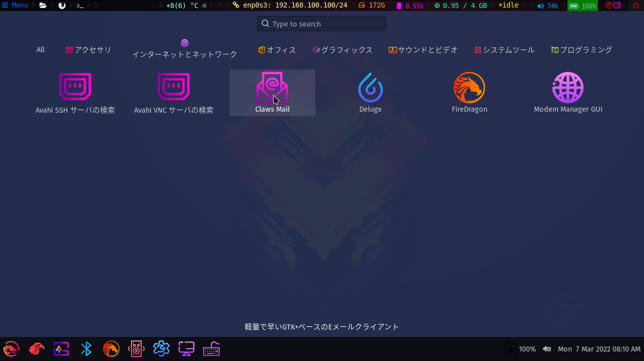The height and width of the screenshot is (361, 644).
Task: Launch Claws Mail email client
Action: pyautogui.click(x=272, y=93)
